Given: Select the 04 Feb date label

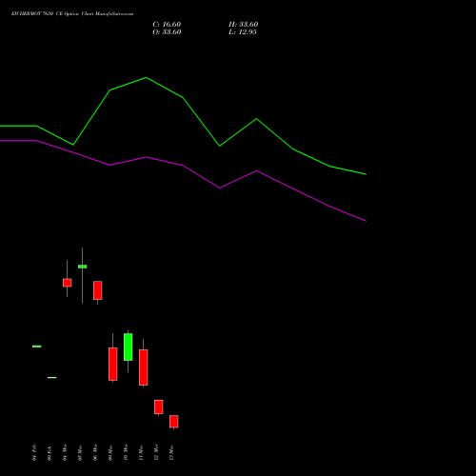Looking at the screenshot, I should click(x=34, y=452).
